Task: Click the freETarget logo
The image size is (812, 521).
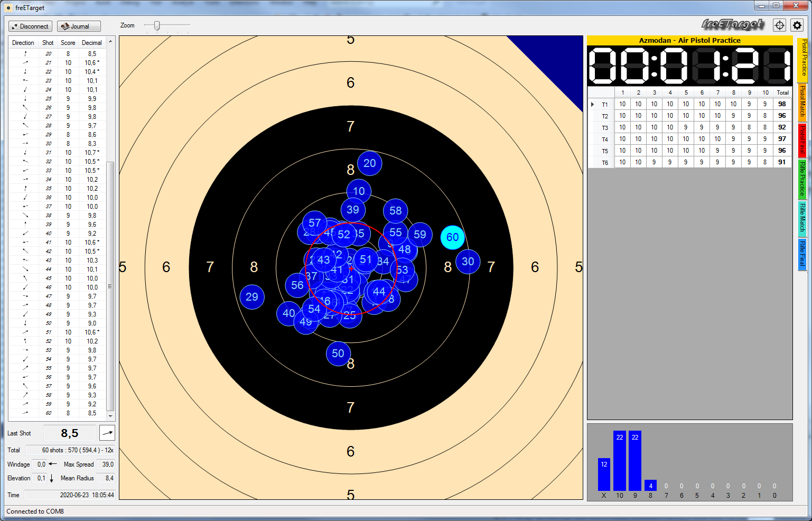Action: [x=732, y=24]
